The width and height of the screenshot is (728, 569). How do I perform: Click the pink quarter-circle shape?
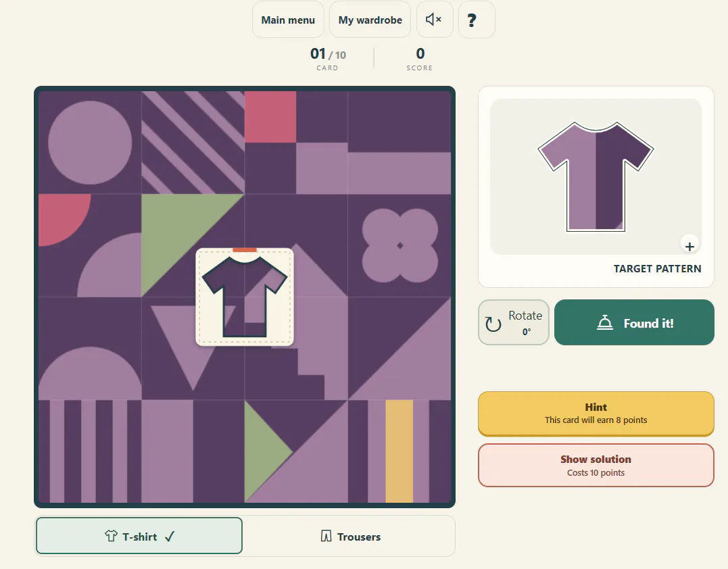click(x=62, y=216)
